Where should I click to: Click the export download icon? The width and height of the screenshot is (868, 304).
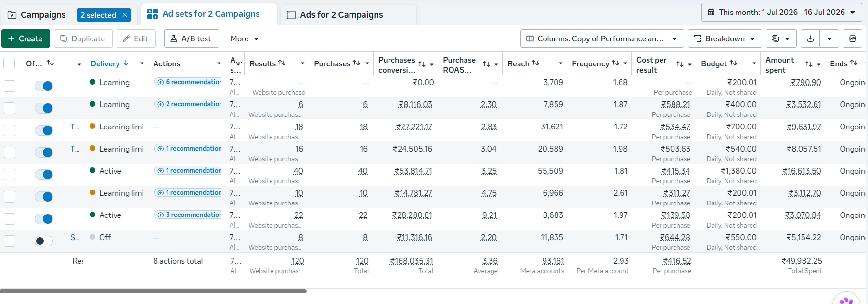coord(810,38)
